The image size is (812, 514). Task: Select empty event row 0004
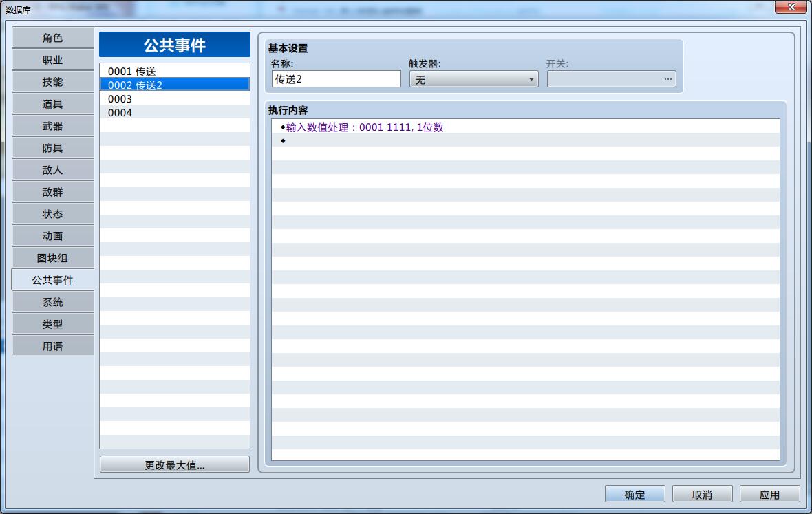point(175,112)
